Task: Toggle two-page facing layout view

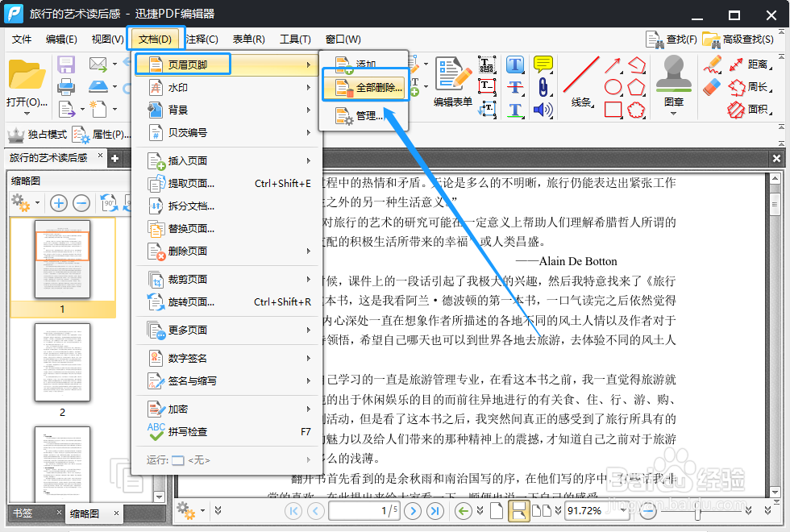Action: (x=542, y=511)
